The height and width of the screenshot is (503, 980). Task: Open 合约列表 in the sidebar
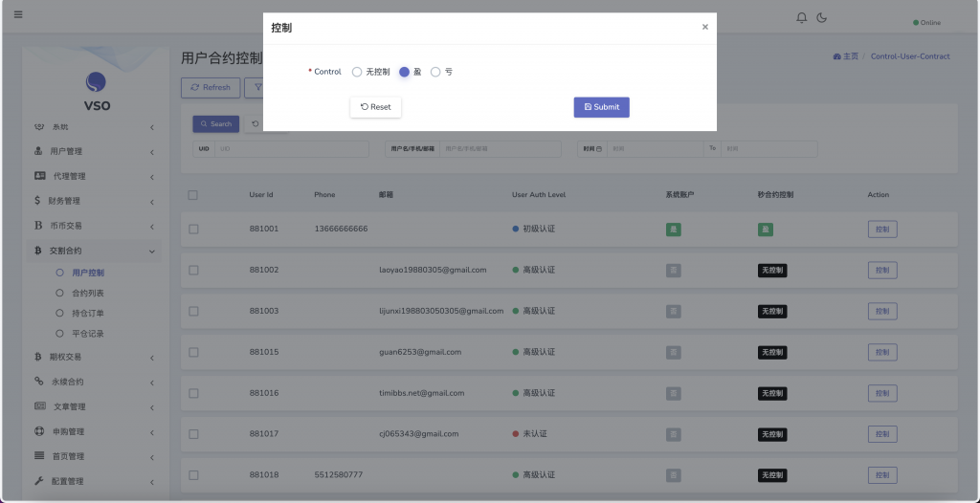pyautogui.click(x=88, y=293)
